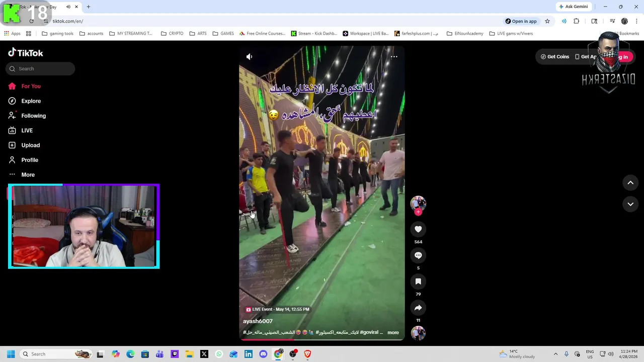The height and width of the screenshot is (362, 644).
Task: Open LIVE games w/Viwers bookmark folder
Action: click(511, 34)
